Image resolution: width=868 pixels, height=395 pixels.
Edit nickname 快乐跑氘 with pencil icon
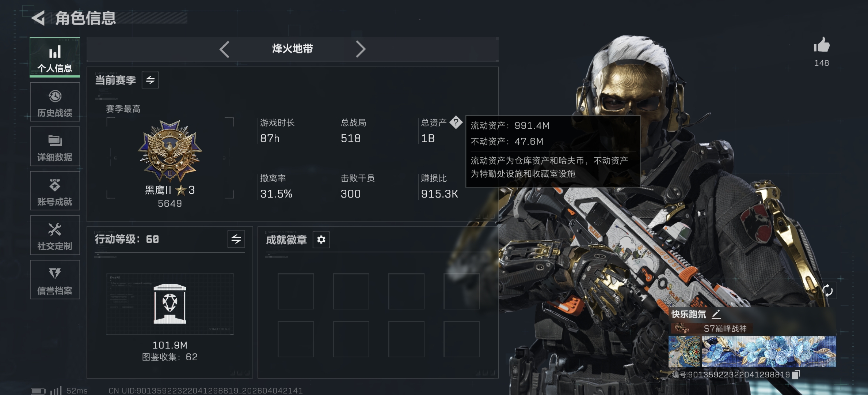pyautogui.click(x=716, y=314)
